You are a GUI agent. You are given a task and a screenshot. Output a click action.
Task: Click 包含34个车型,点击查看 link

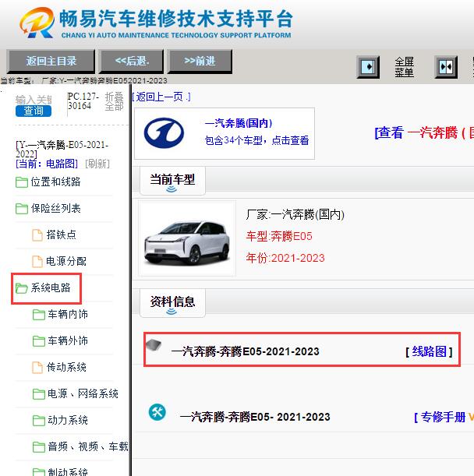point(256,140)
